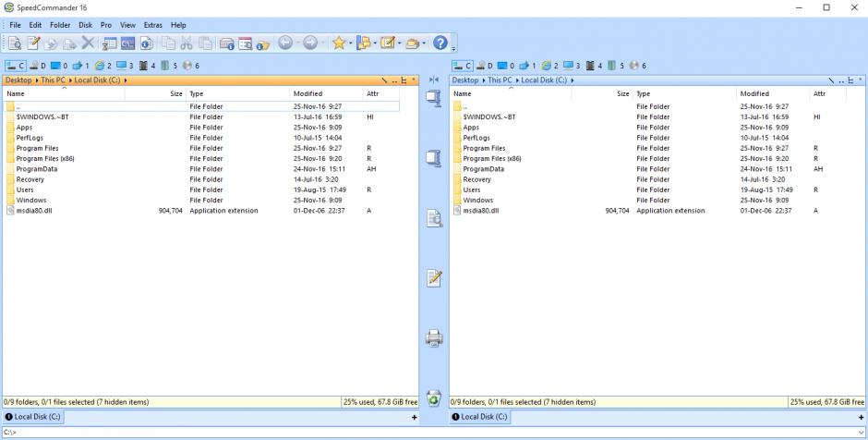The image size is (868, 440).
Task: Click the Paste clipboard icon
Action: (205, 43)
